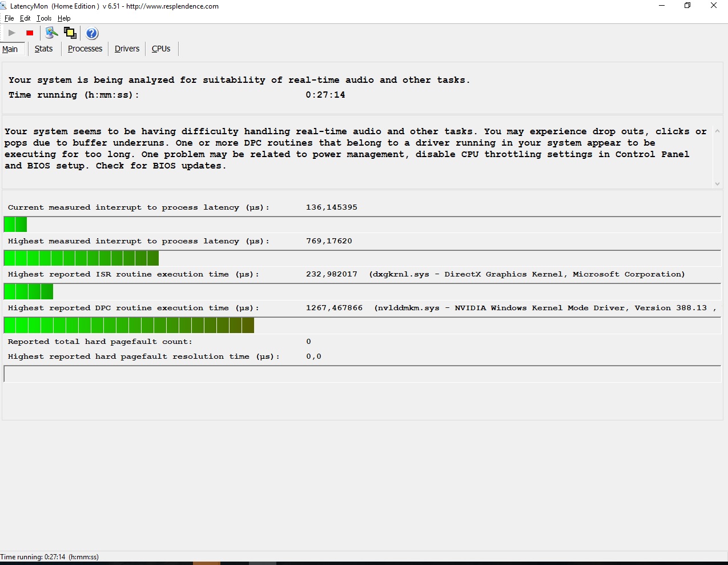Switch to the Stats tab
The image size is (728, 565).
tap(43, 49)
